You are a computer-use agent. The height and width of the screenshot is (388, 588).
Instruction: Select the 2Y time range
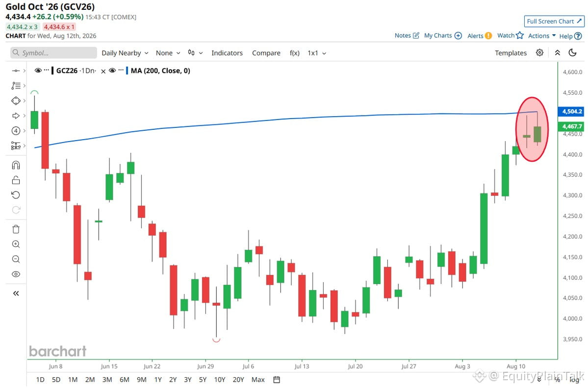pyautogui.click(x=173, y=380)
